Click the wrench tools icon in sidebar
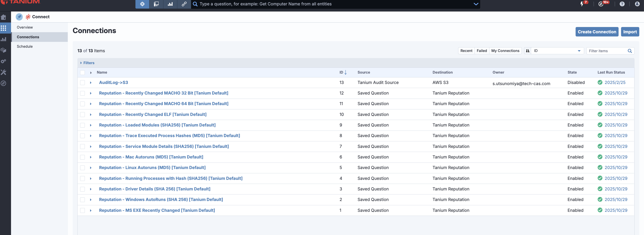This screenshot has width=644, height=235. [4, 72]
